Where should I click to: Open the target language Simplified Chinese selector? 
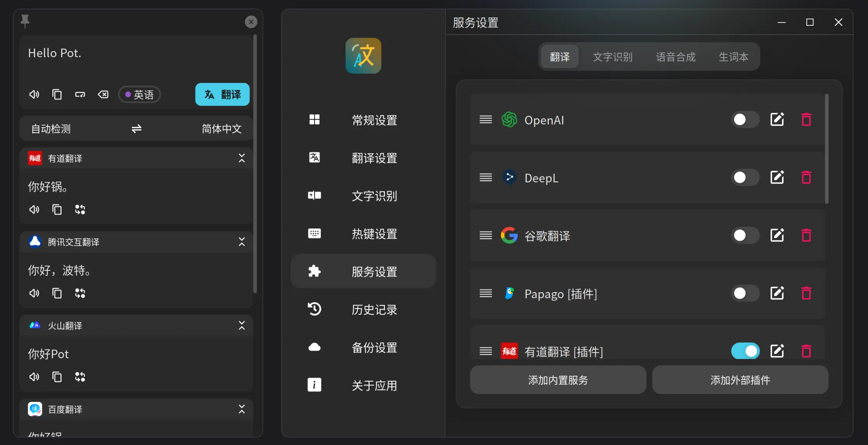[221, 129]
